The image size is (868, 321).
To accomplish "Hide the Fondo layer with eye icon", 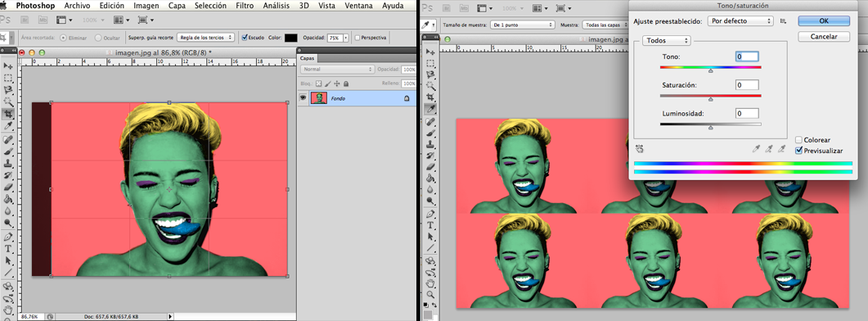I will click(x=303, y=98).
